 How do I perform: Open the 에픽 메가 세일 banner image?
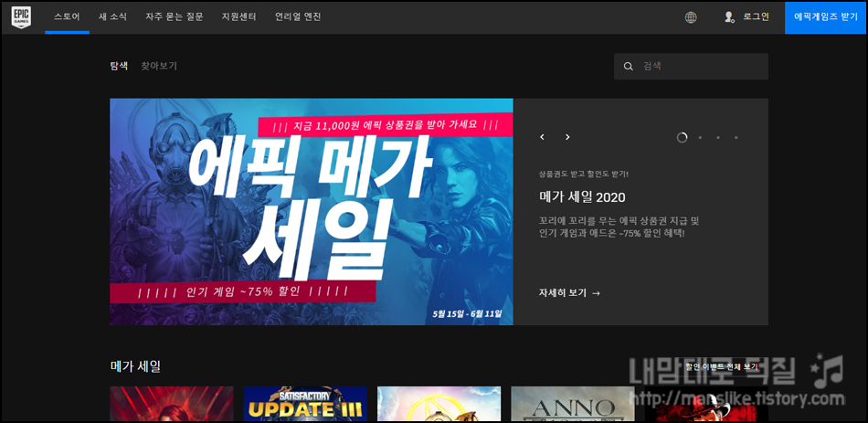[311, 212]
